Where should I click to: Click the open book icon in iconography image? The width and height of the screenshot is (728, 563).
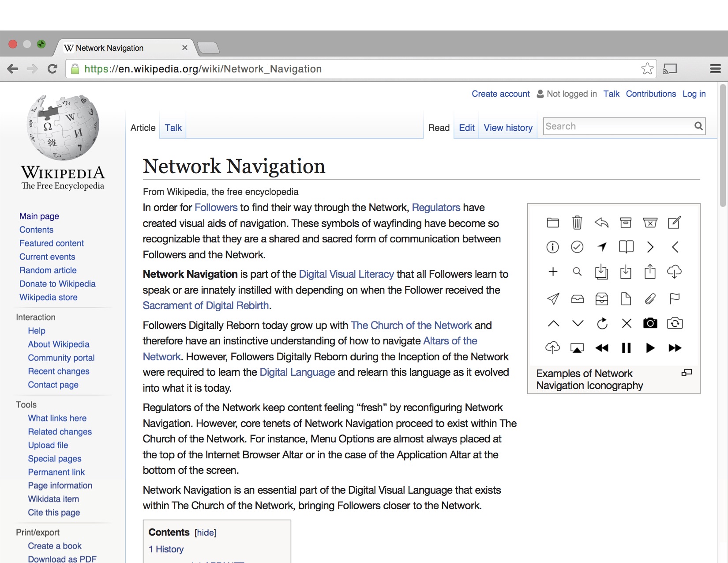tap(626, 247)
